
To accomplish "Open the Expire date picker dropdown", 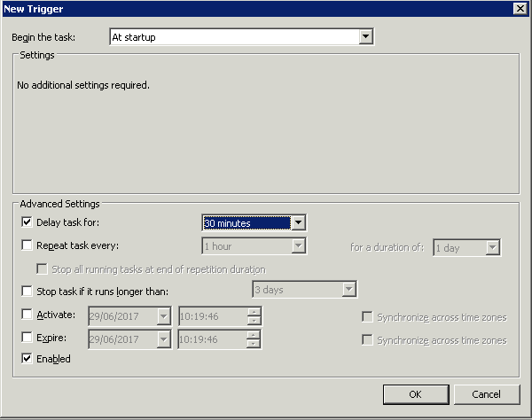I will point(163,339).
